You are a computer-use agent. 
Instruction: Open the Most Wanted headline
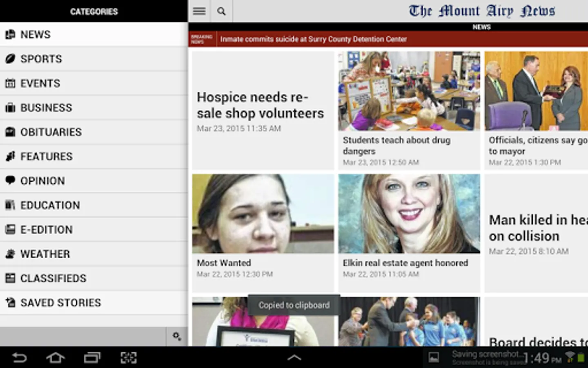224,263
